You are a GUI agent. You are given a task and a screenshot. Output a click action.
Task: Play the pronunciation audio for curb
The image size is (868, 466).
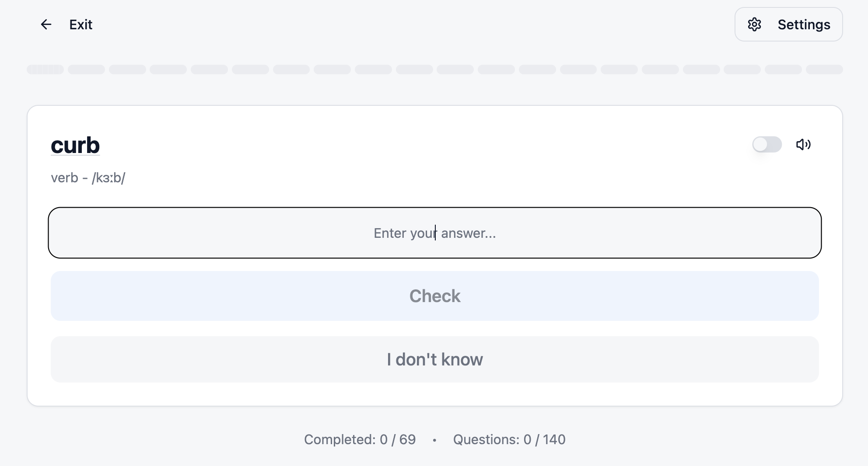pyautogui.click(x=804, y=145)
